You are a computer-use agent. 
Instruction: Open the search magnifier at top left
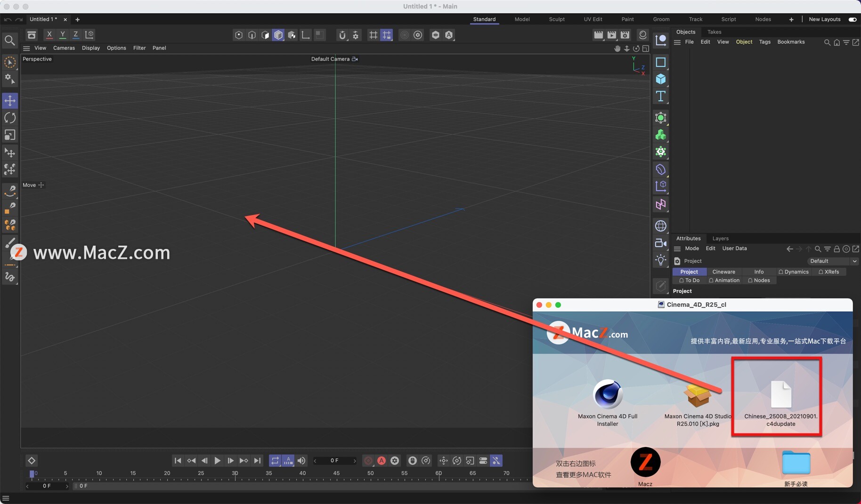(x=9, y=40)
